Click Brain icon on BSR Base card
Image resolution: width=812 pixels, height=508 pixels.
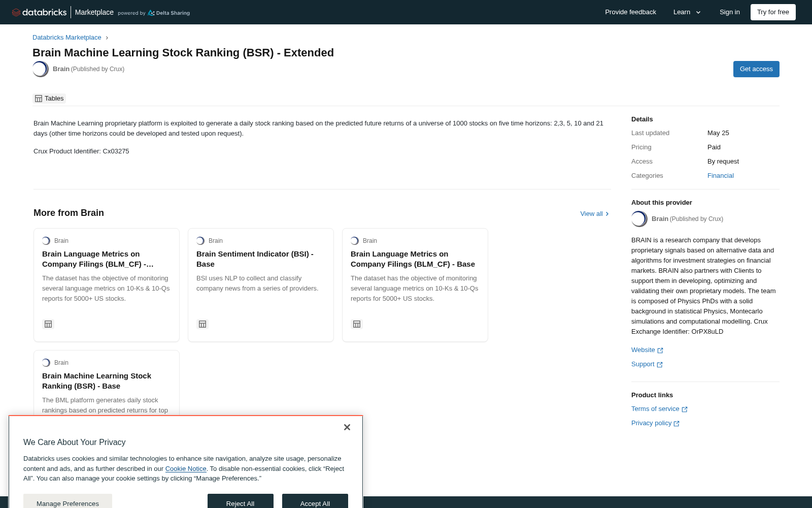46,363
